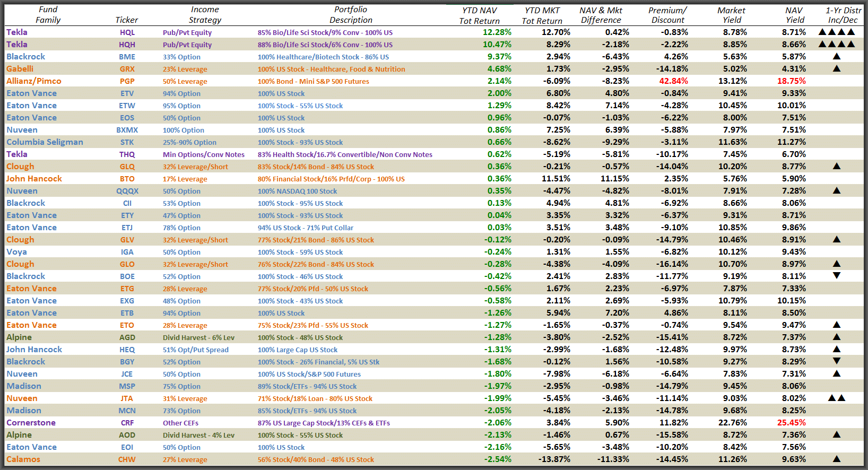Image resolution: width=868 pixels, height=470 pixels.
Task: Click the down triangle in the BGY row
Action: click(x=837, y=361)
